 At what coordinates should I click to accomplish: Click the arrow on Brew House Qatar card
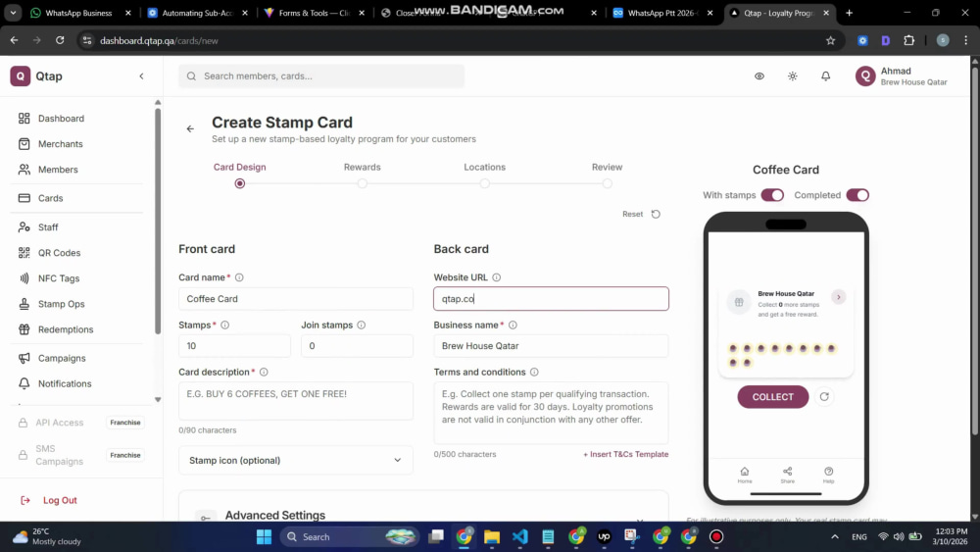coord(839,297)
